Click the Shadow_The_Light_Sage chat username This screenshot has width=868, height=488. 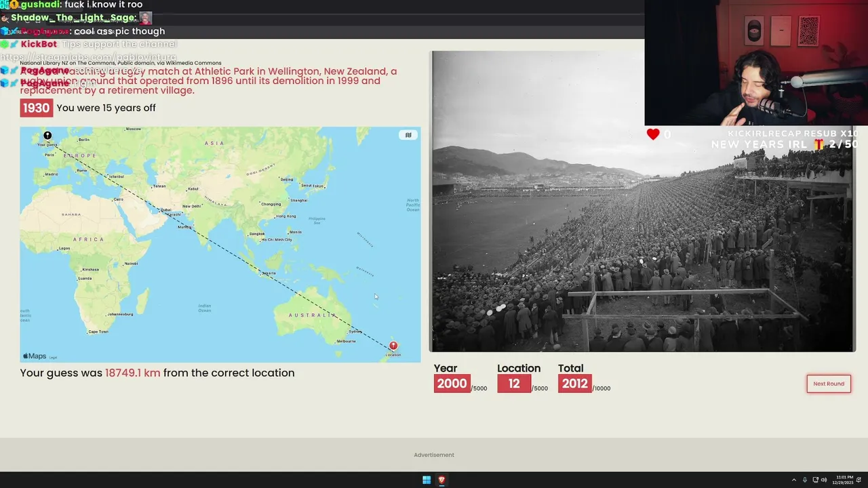coord(74,18)
